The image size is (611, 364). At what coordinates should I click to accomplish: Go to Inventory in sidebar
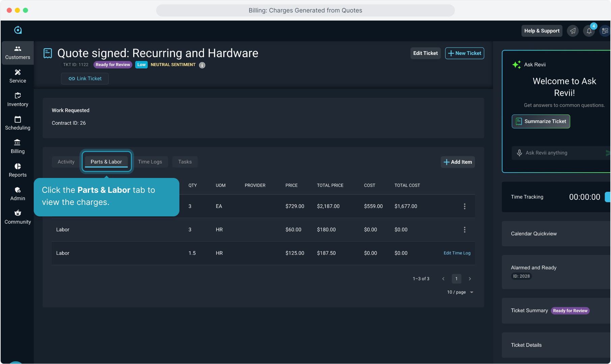point(18,100)
